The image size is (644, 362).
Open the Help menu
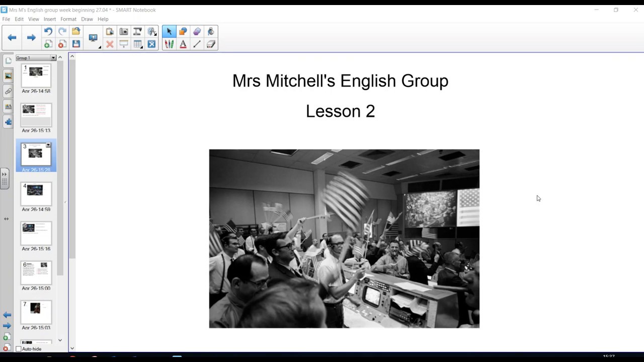[x=103, y=19]
